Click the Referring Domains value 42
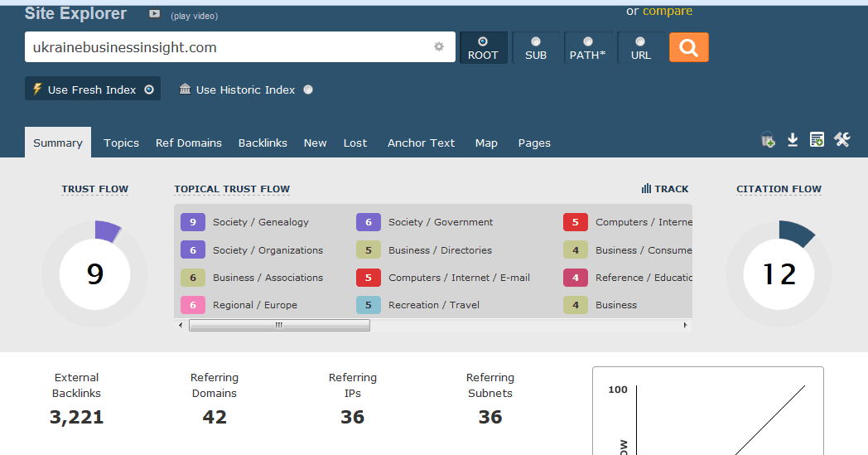 point(215,417)
